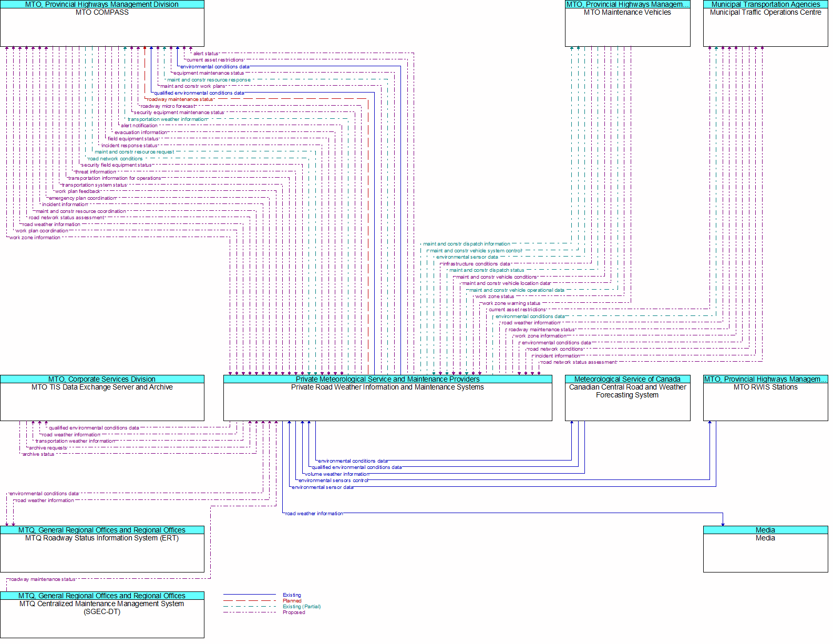Click the 'archive status' flow label
833x644 pixels.
tap(38, 454)
